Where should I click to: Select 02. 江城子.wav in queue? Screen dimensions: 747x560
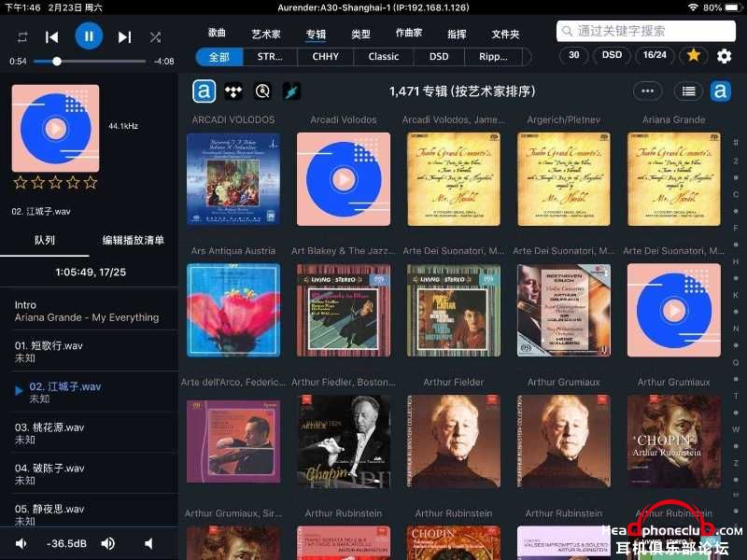[x=90, y=392]
